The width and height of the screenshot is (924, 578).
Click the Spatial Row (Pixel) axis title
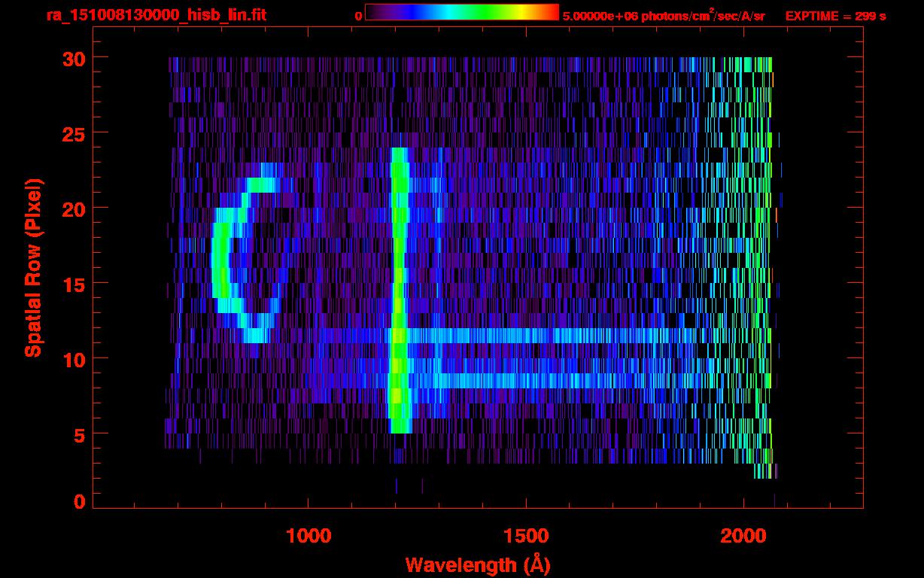pyautogui.click(x=33, y=267)
